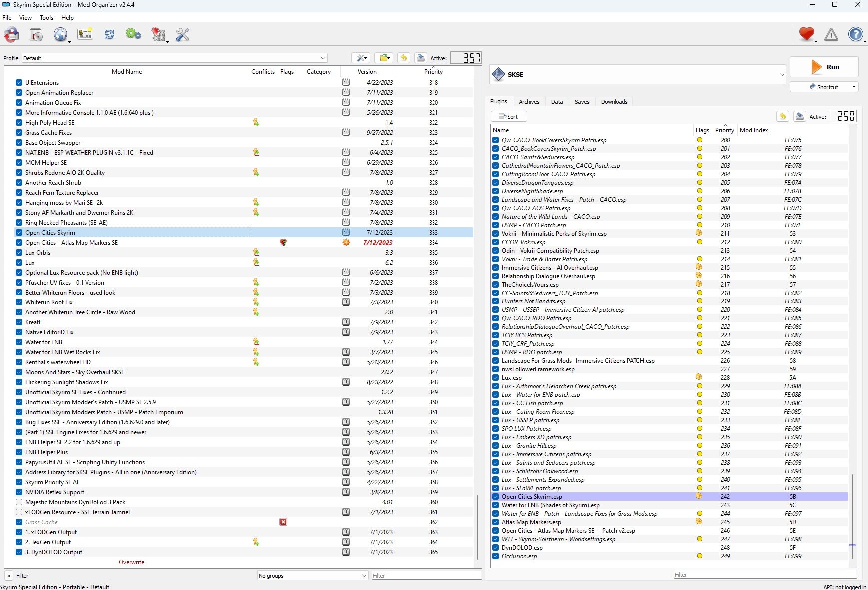Image resolution: width=868 pixels, height=590 pixels.
Task: Open the profiles ID card icon
Action: click(x=85, y=34)
